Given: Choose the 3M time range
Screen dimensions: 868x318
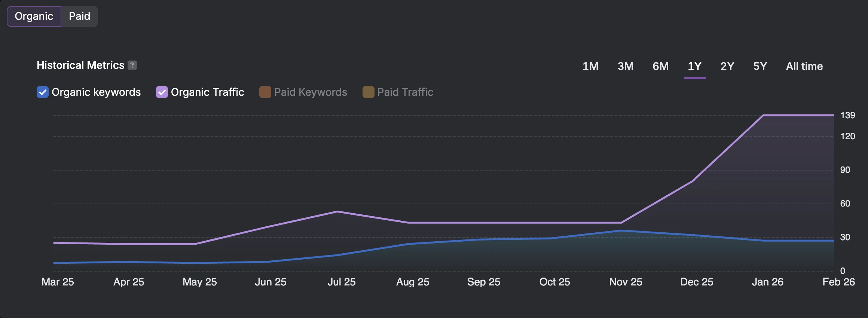Looking at the screenshot, I should [x=625, y=66].
